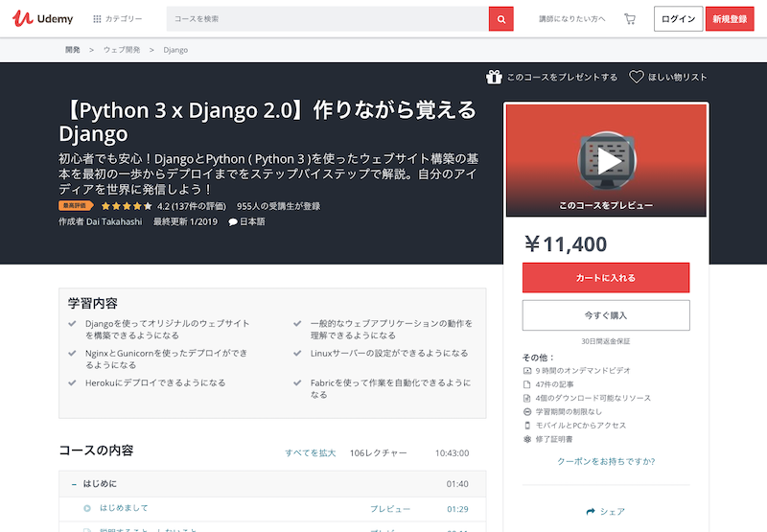This screenshot has height=532, width=767.
Task: Click 106レクチャー text
Action: (378, 452)
